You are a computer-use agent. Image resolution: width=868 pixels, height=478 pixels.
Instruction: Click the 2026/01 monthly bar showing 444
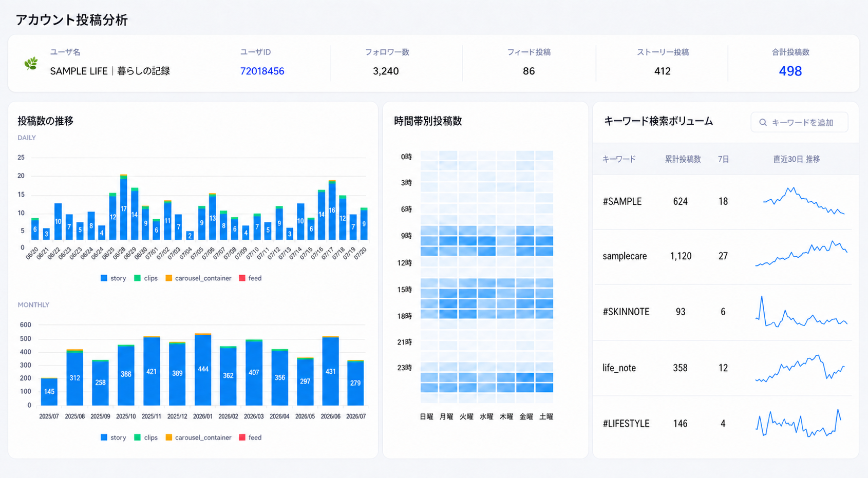(x=203, y=369)
